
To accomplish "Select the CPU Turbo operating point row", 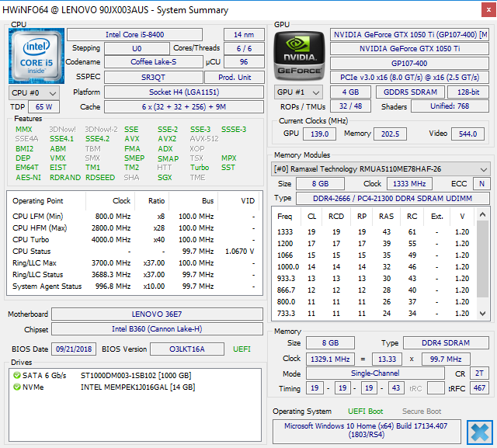I will 134,240.
